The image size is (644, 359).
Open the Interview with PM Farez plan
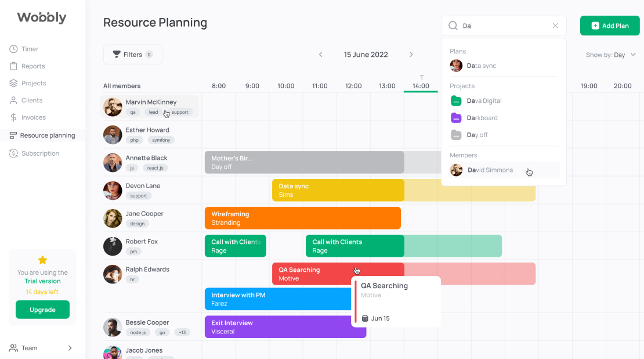pos(278,299)
